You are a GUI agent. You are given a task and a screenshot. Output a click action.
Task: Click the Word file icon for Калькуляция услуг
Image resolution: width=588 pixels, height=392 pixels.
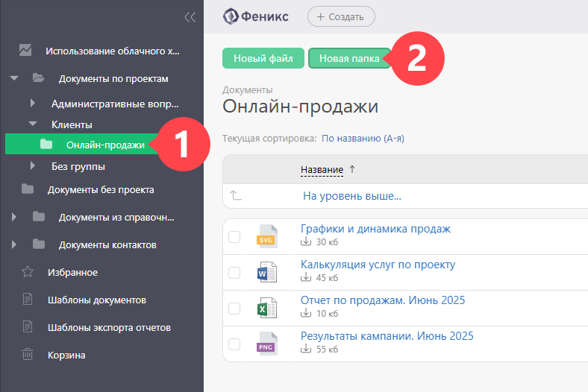267,272
